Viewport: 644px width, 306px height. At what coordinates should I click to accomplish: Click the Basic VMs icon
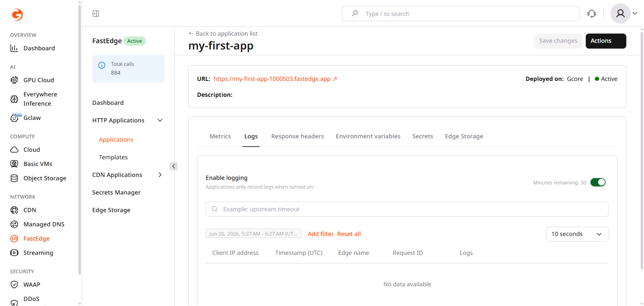(x=14, y=164)
